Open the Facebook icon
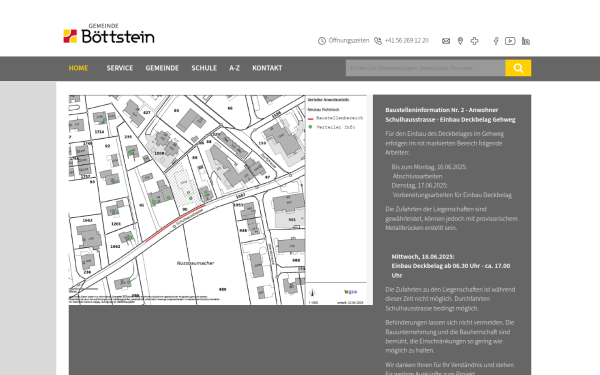600x375 pixels. click(x=496, y=41)
